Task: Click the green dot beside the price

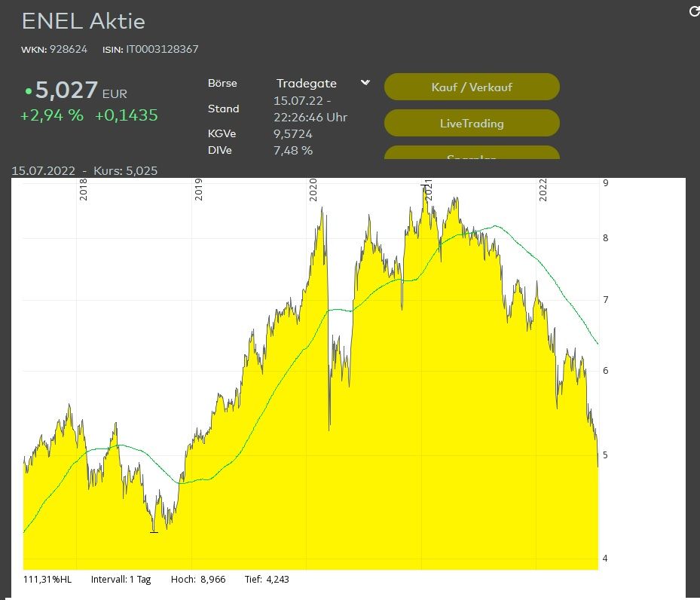Action: click(28, 91)
